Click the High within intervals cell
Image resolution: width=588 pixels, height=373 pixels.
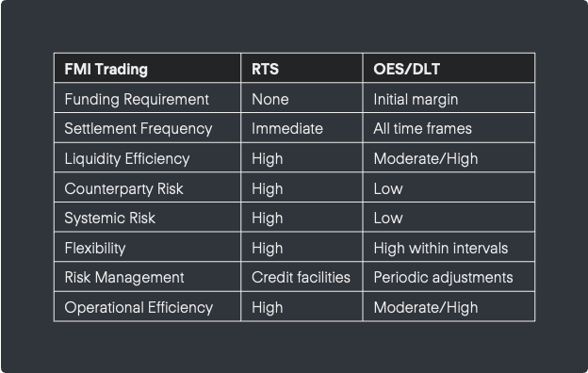[449, 248]
